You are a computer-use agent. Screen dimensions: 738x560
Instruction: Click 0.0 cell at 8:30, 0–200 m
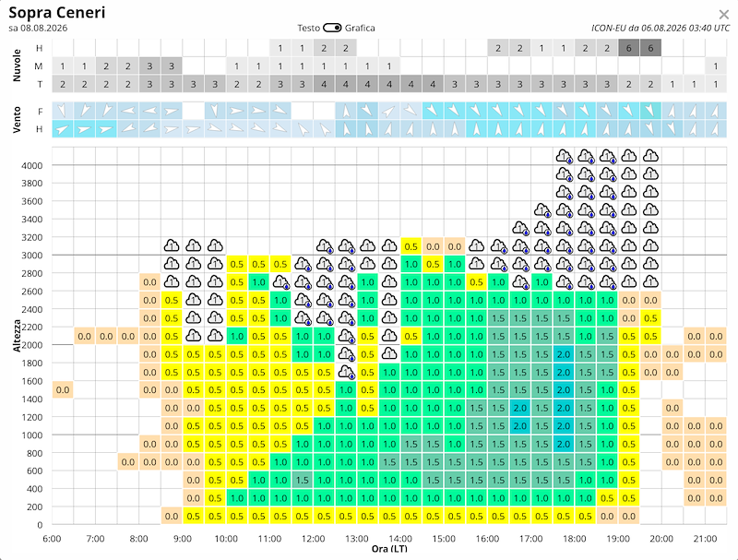pos(172,517)
